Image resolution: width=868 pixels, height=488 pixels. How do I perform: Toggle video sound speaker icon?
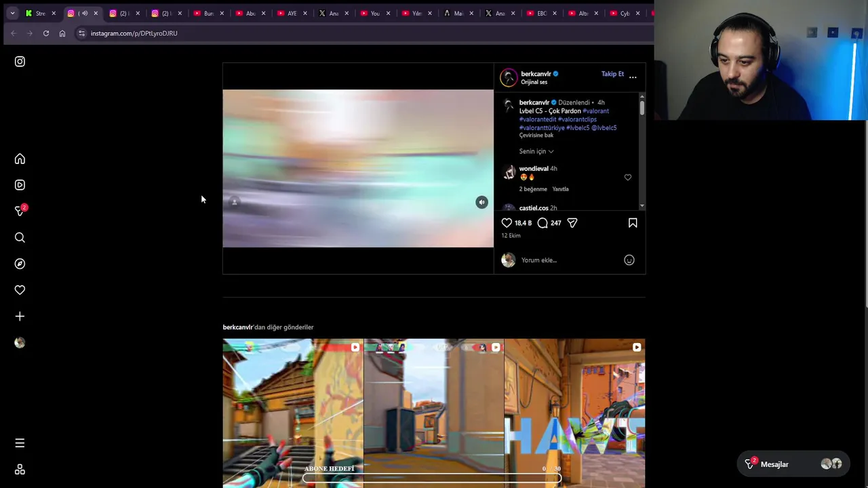[x=481, y=202]
